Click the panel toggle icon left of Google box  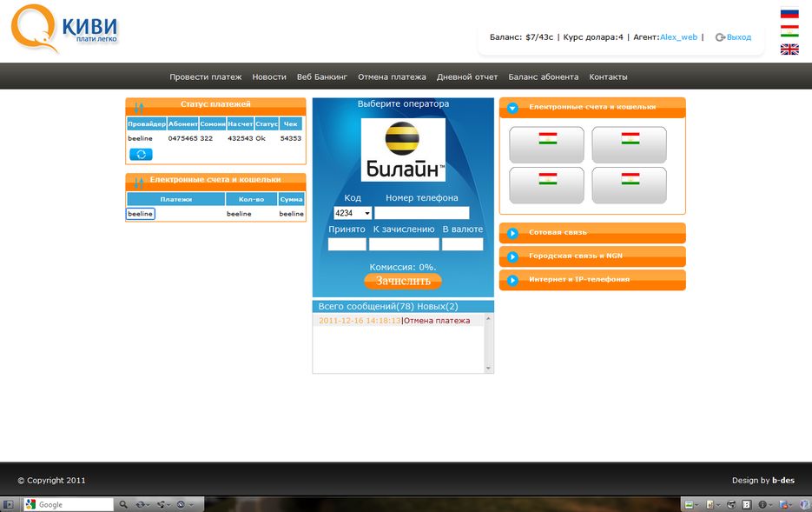8,504
